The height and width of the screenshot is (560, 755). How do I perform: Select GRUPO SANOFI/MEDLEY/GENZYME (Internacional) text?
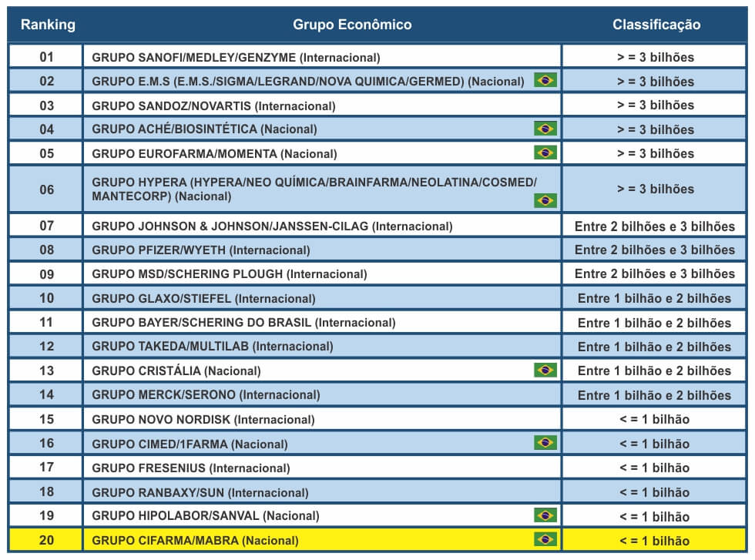236,57
